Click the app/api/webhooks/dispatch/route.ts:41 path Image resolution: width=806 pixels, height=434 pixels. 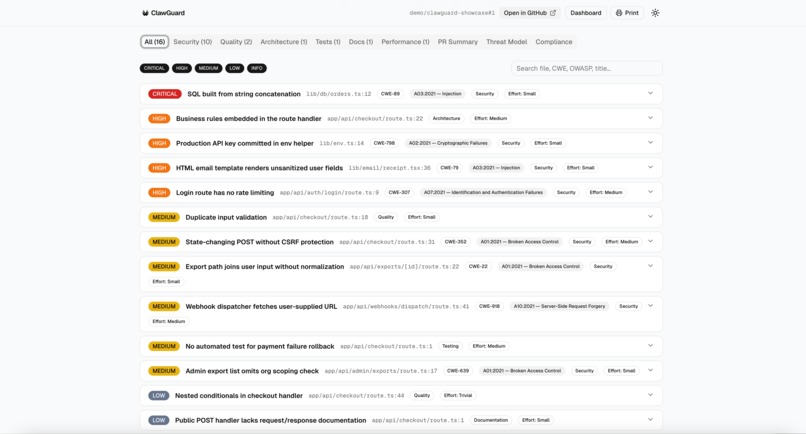coord(406,306)
